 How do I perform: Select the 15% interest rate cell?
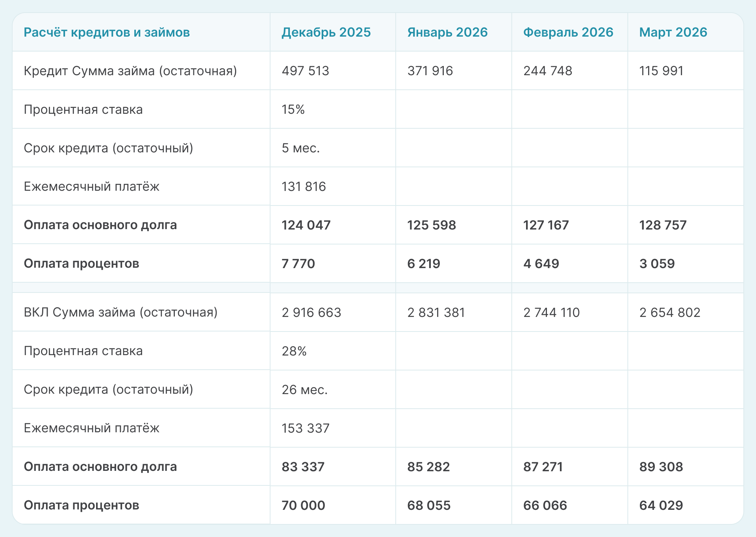[x=293, y=109]
